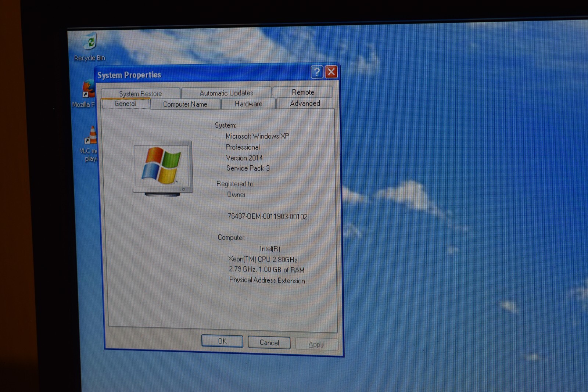Viewport: 588px width, 392px height.
Task: Select the Mozilla Firefox desktop shortcut
Action: tap(85, 94)
